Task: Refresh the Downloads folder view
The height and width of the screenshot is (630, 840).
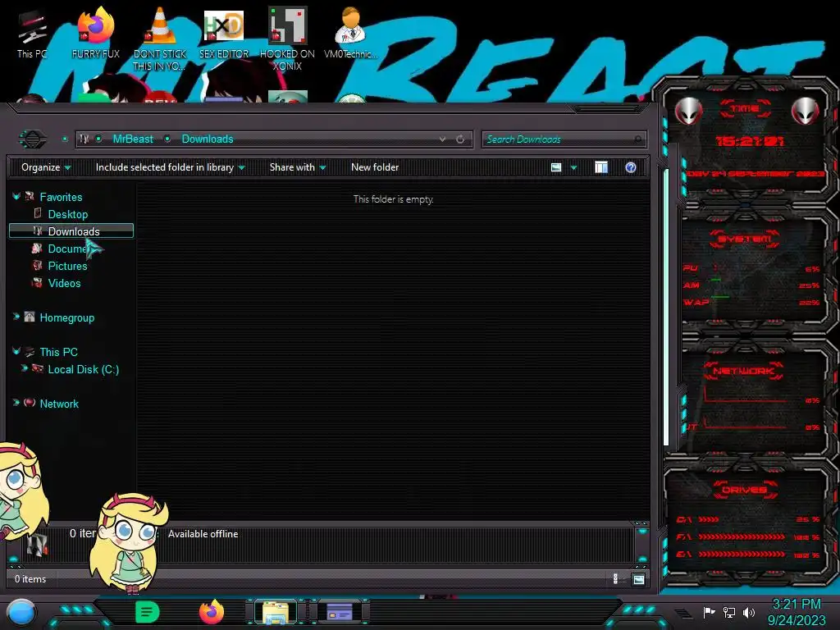Action: tap(460, 139)
